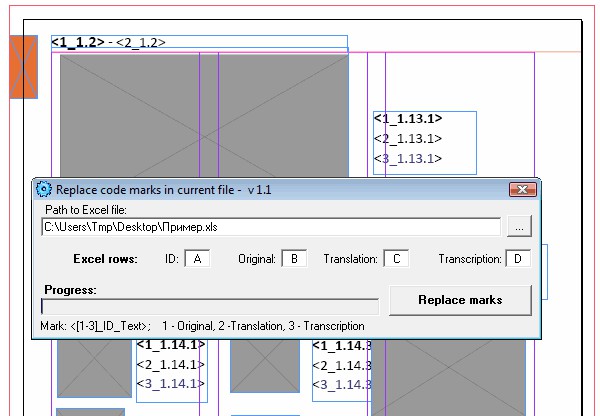Click the Transcription column field containing D
600x416 pixels.
pyautogui.click(x=518, y=259)
